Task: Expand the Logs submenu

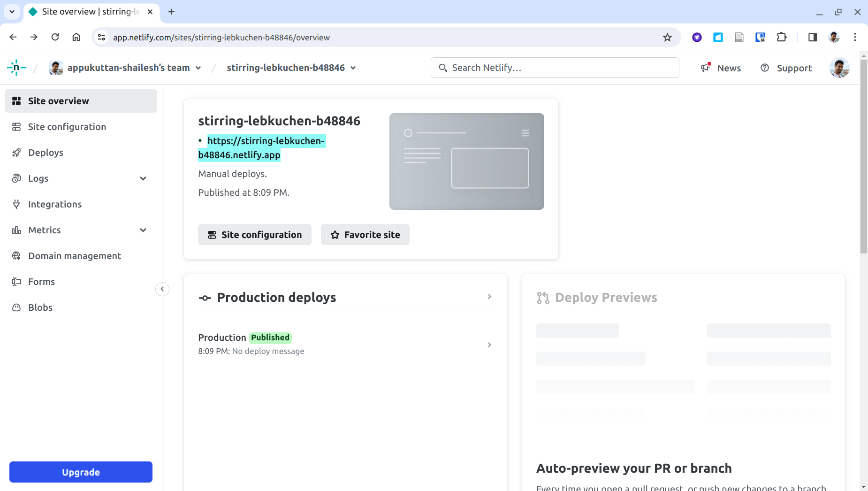Action: (x=143, y=178)
